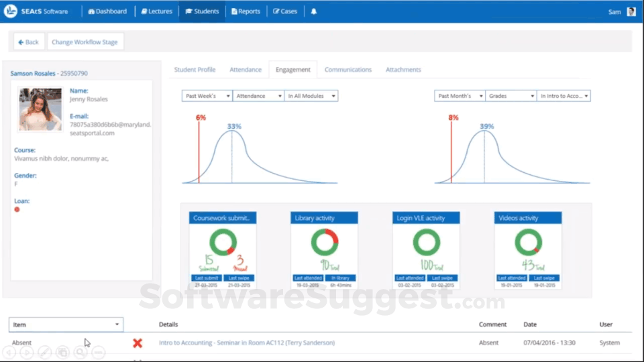Viewport: 644px width, 362px height.
Task: Click the Coursework submit donut chart
Action: (x=223, y=242)
